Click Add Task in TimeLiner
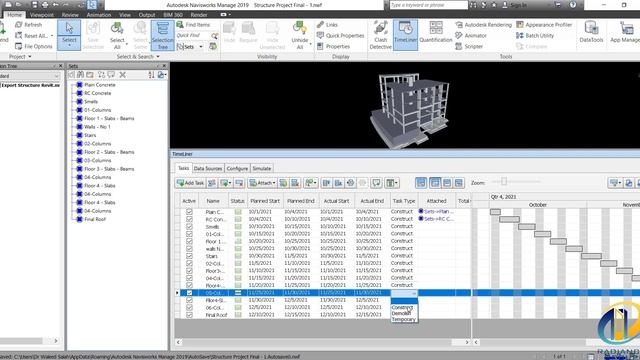This screenshot has height=360, width=640. point(190,183)
